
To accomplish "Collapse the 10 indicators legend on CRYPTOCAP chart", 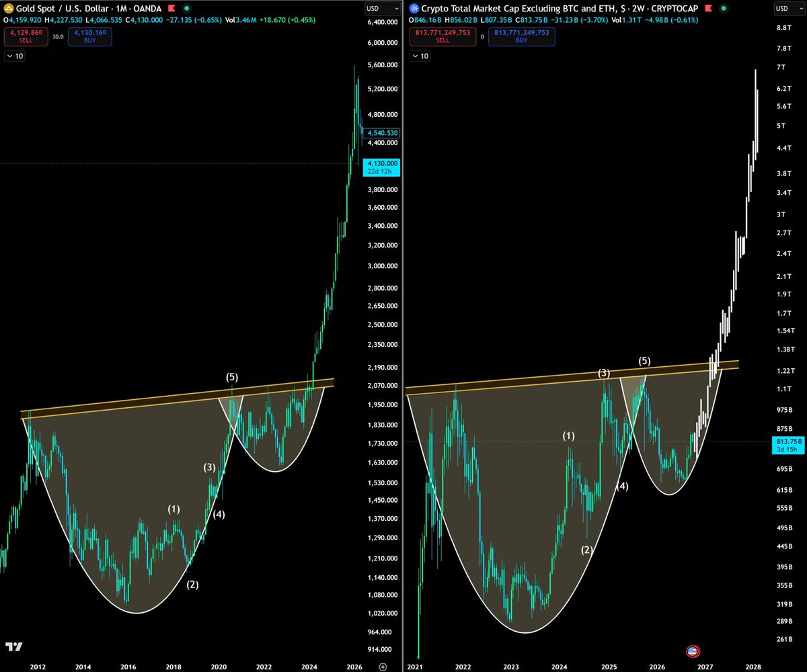I will [x=421, y=56].
